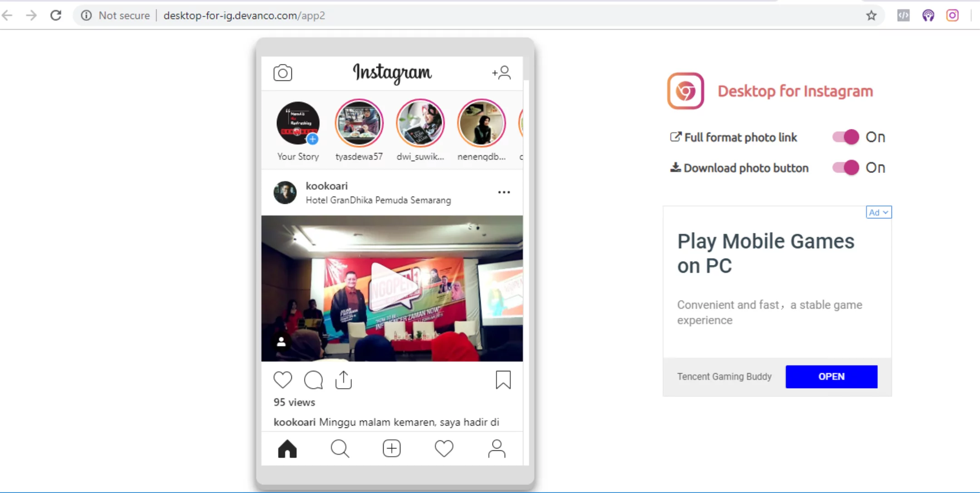Screen dimensions: 980x493
Task: Bookmark this page with star icon
Action: click(871, 15)
